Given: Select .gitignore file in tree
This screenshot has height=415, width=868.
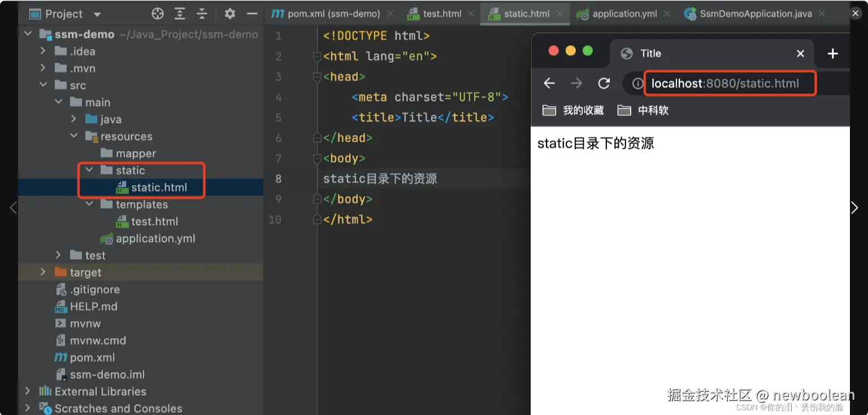Looking at the screenshot, I should pos(87,290).
